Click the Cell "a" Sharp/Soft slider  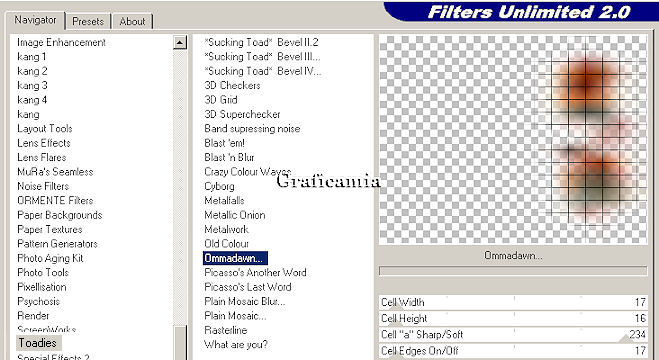(x=513, y=334)
